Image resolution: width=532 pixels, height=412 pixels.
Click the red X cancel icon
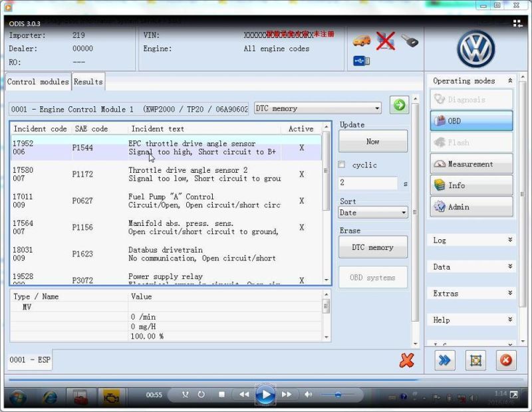click(x=406, y=360)
